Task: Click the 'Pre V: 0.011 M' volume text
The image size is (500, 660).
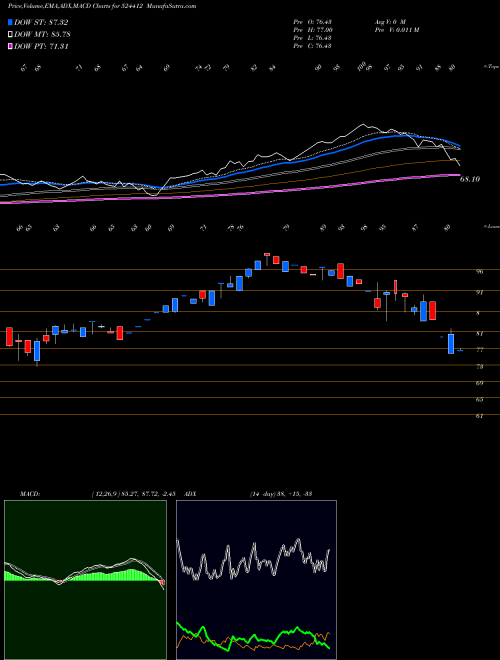Action: point(396,30)
